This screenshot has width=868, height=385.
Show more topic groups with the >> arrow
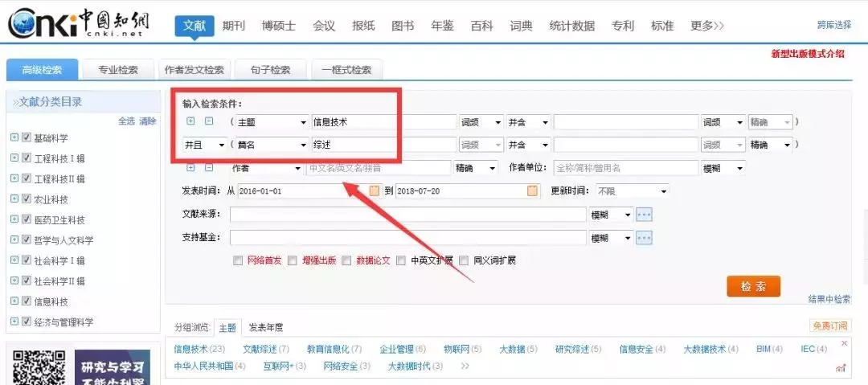pos(465,367)
